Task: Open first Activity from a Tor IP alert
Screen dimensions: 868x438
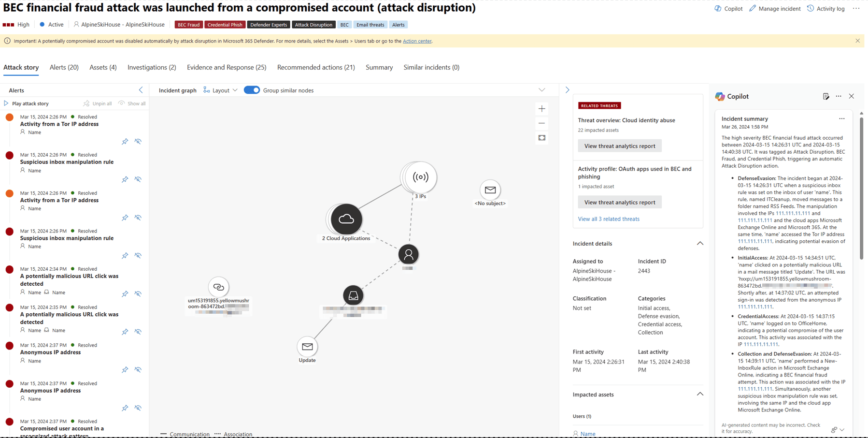Action: [59, 124]
